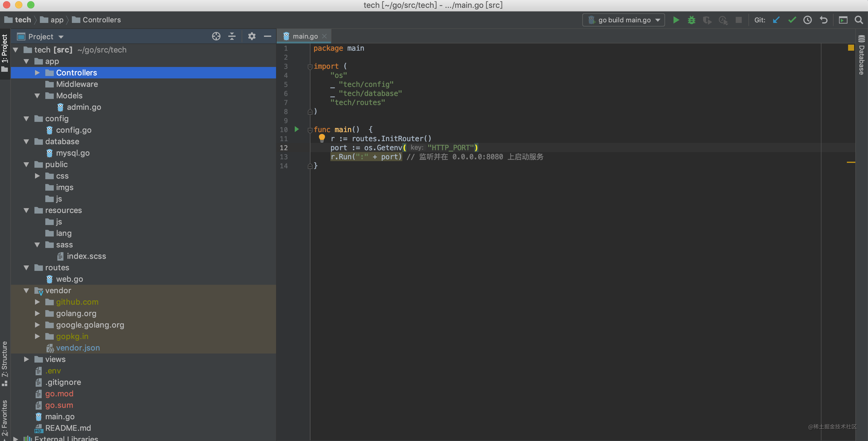868x441 pixels.
Task: Click the Debug bug icon
Action: [691, 20]
